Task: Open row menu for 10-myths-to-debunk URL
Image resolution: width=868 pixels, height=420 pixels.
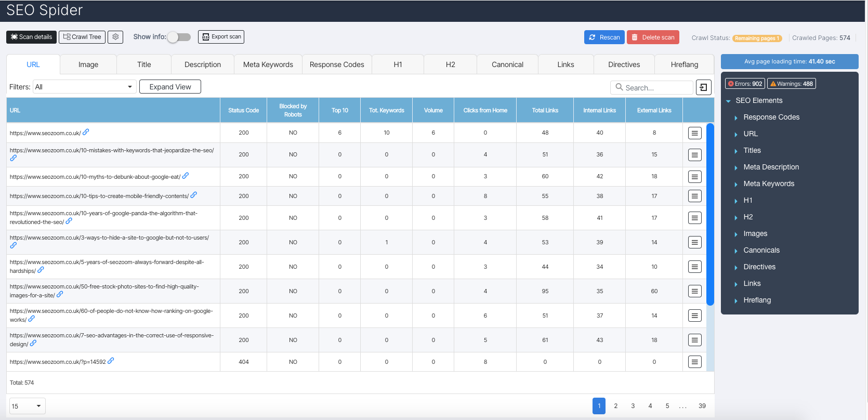Action: [694, 177]
